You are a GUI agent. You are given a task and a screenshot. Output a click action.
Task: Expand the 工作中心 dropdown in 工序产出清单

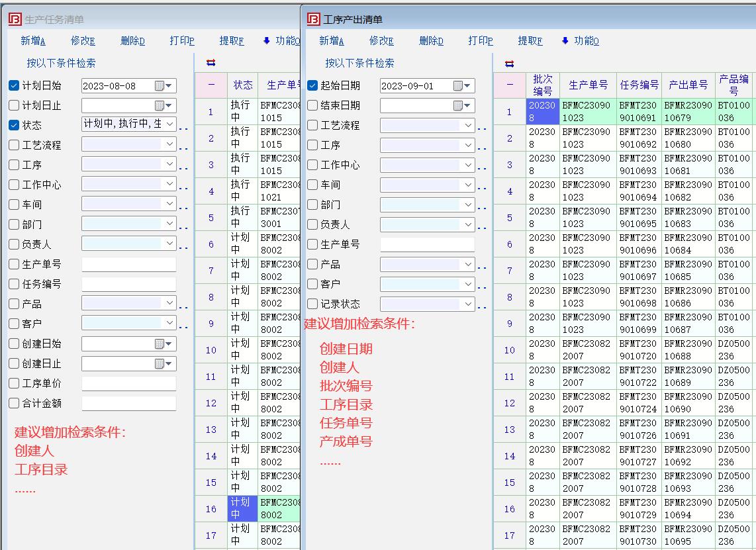[x=469, y=165]
